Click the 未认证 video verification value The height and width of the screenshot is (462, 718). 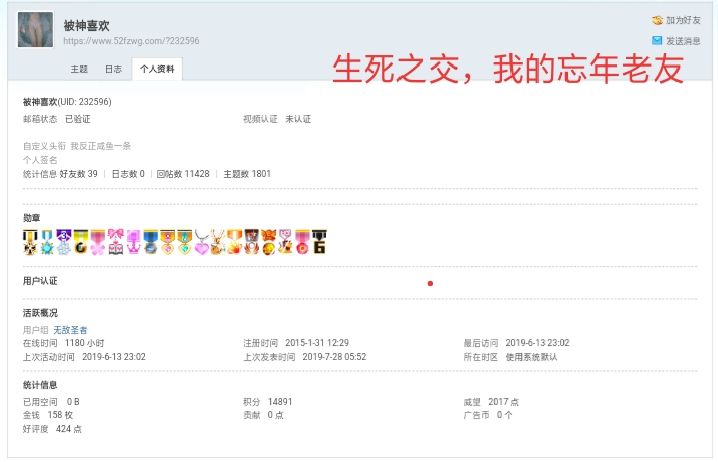[x=298, y=119]
